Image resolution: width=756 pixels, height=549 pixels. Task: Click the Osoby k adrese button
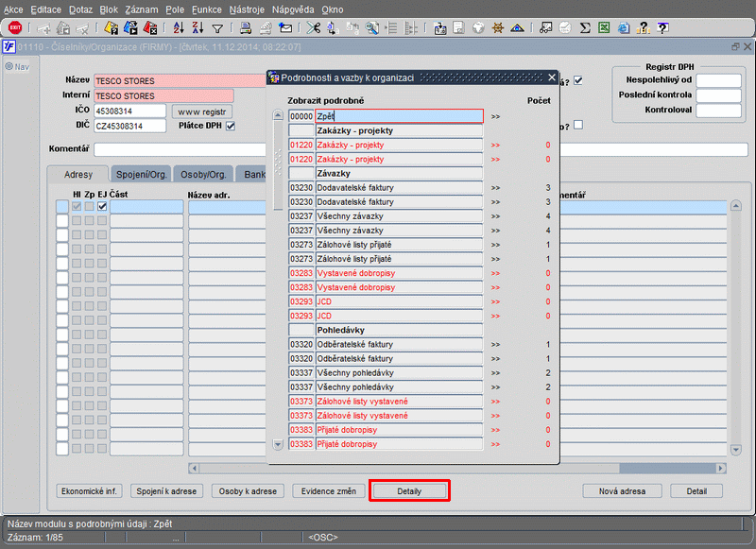coord(248,491)
